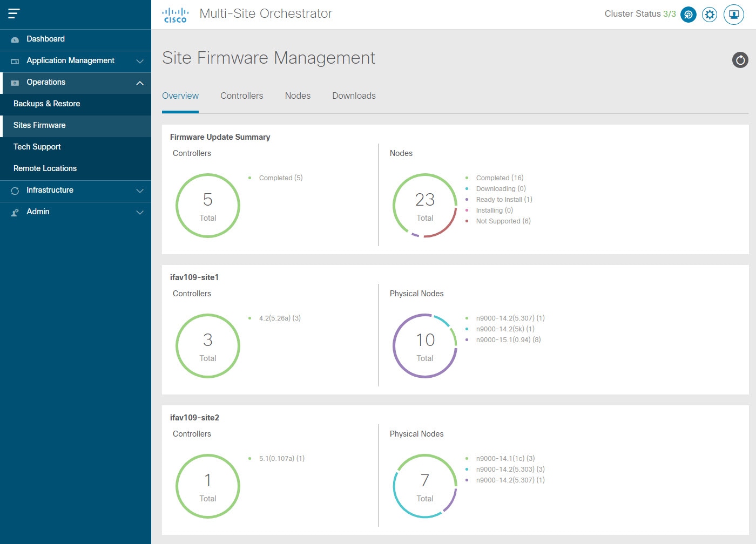The image size is (756, 544).
Task: Click the Dashboard gauge icon
Action: tap(15, 39)
